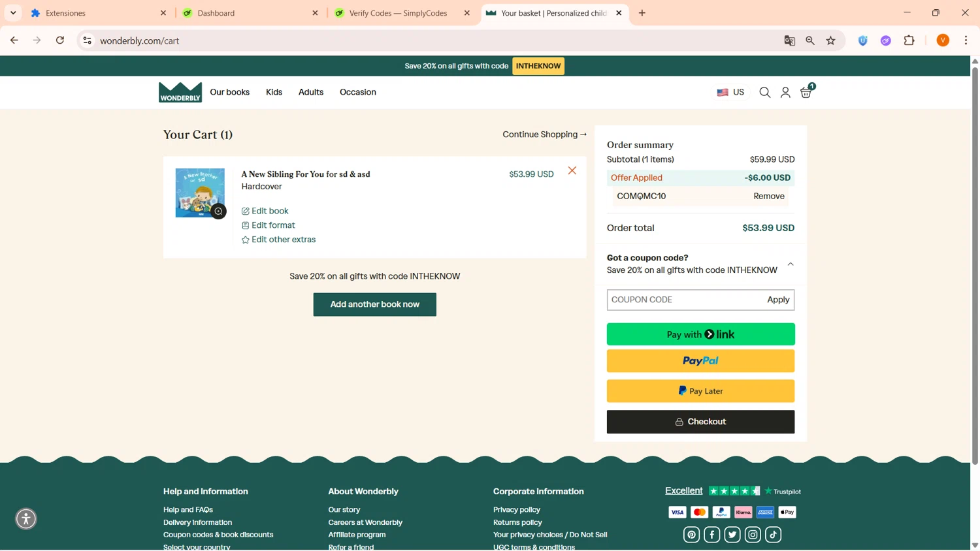The image size is (980, 551).
Task: Open a new browser tab
Action: coord(642,13)
